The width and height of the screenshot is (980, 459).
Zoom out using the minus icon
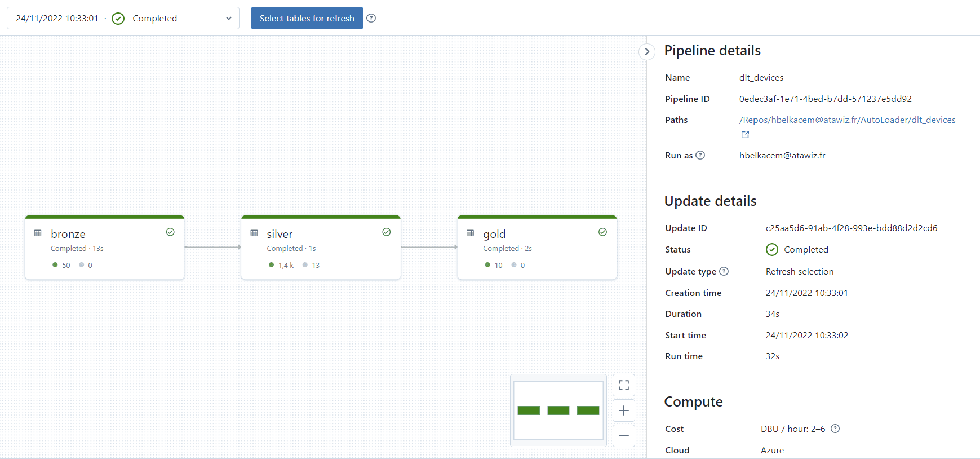click(623, 436)
